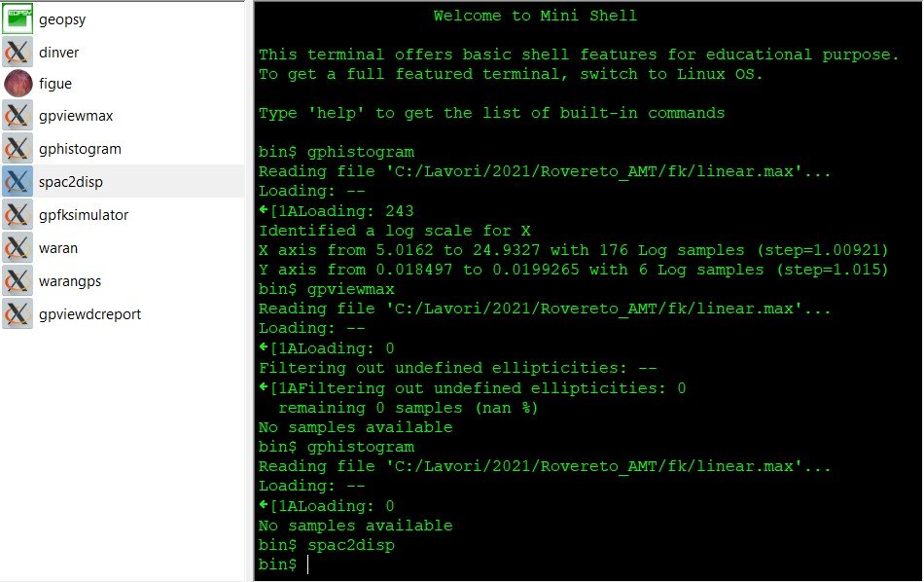Image resolution: width=924 pixels, height=582 pixels.
Task: Select the geopsy text label
Action: (62, 18)
